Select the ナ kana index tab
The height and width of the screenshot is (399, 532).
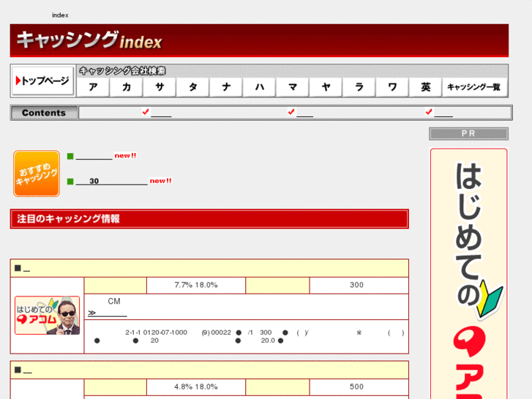226,87
